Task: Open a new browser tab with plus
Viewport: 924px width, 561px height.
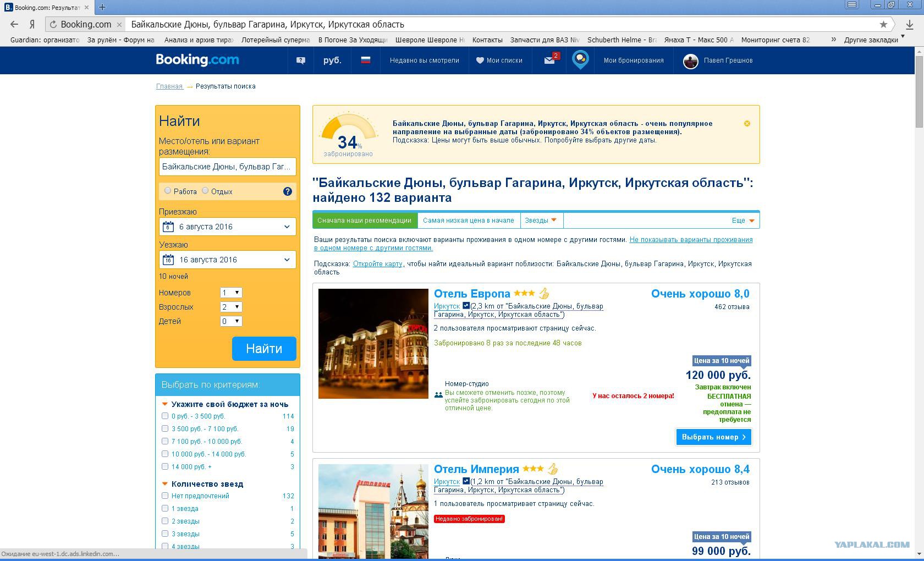Action: pos(102,7)
